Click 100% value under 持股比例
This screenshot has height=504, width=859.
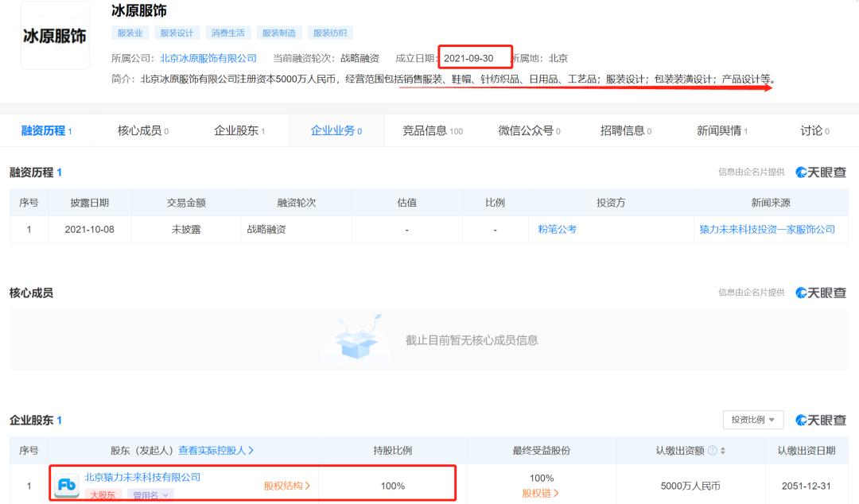point(393,486)
